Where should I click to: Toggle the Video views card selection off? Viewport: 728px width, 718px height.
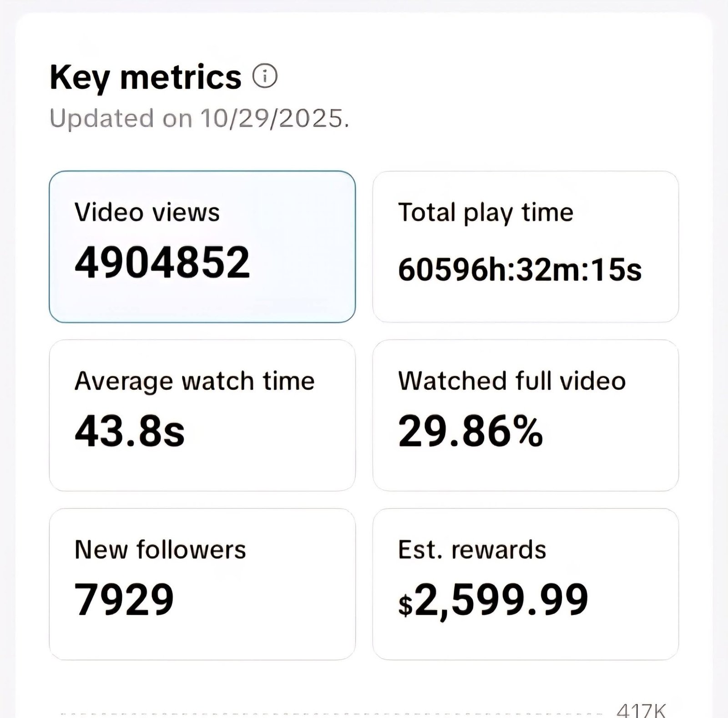pyautogui.click(x=203, y=246)
